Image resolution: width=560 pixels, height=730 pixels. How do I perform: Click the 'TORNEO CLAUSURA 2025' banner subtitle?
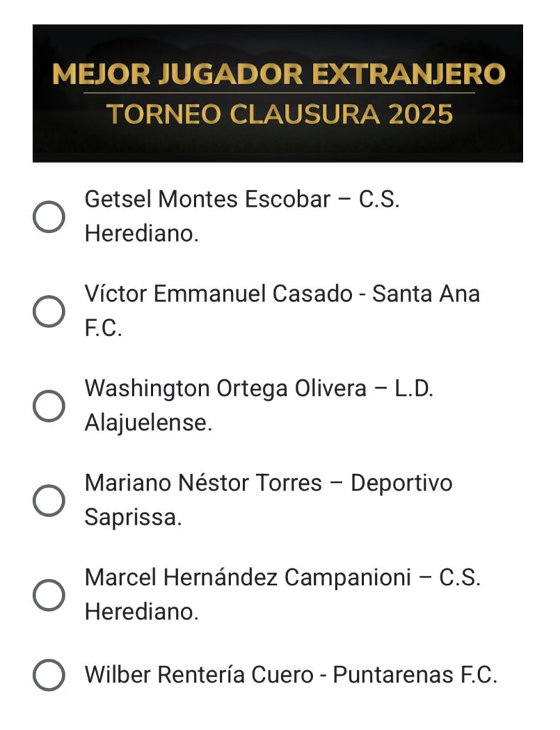coord(279,114)
